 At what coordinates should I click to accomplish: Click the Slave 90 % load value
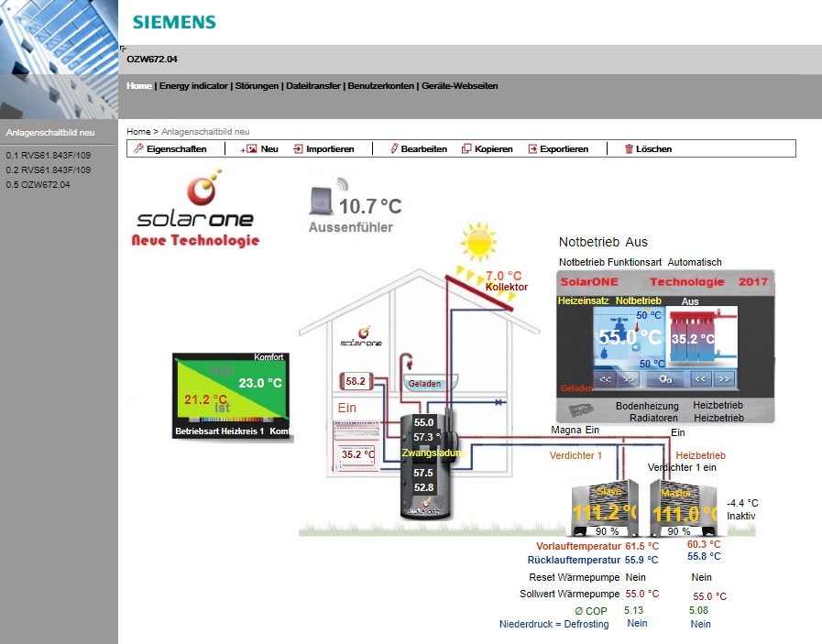pos(607,531)
